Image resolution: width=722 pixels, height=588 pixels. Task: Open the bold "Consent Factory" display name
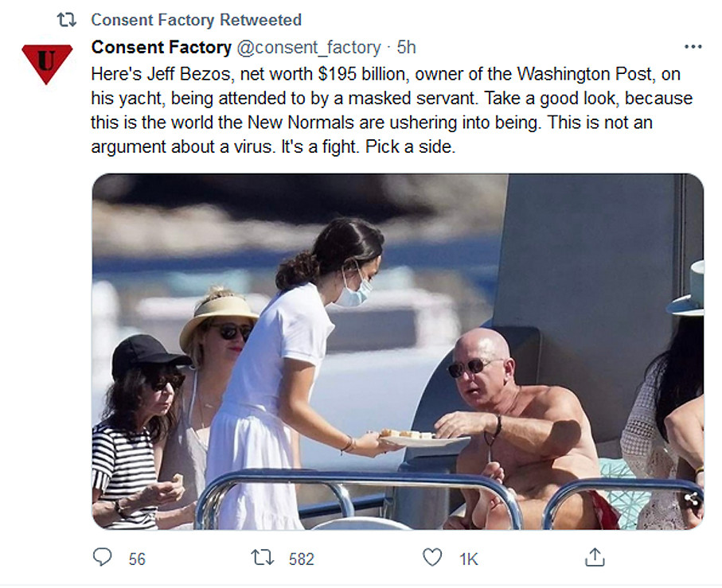(161, 48)
